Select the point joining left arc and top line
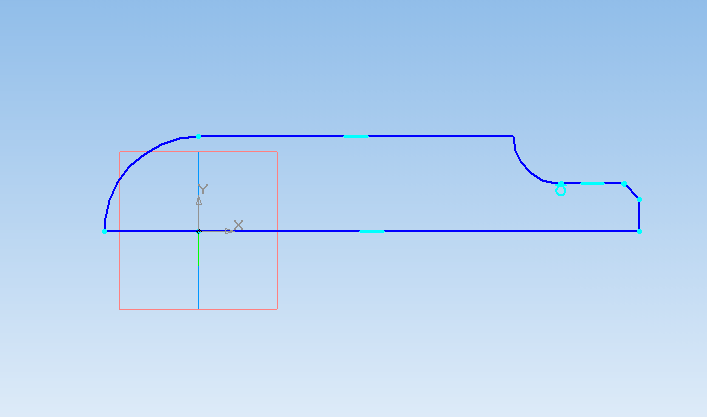The image size is (707, 417). click(198, 136)
